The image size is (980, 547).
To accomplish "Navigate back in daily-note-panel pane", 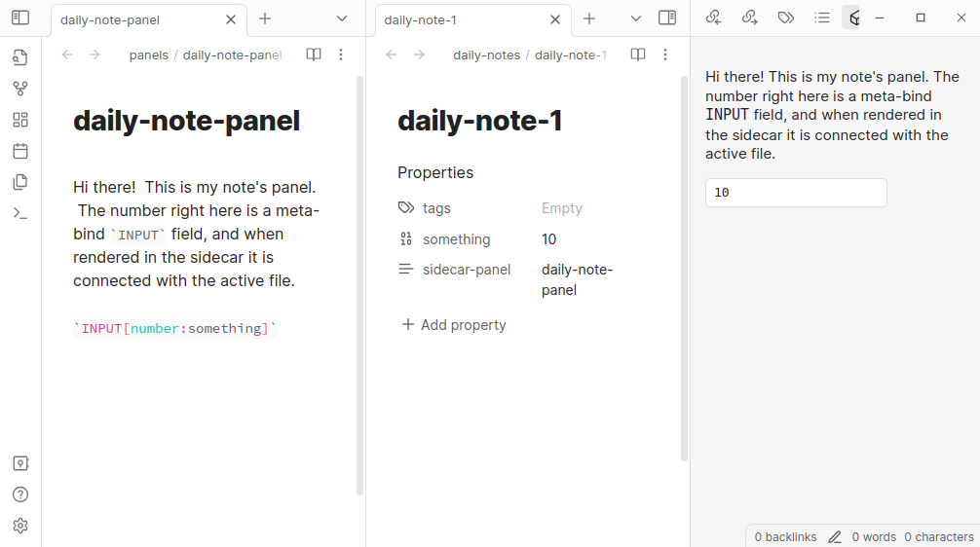I will tap(67, 55).
